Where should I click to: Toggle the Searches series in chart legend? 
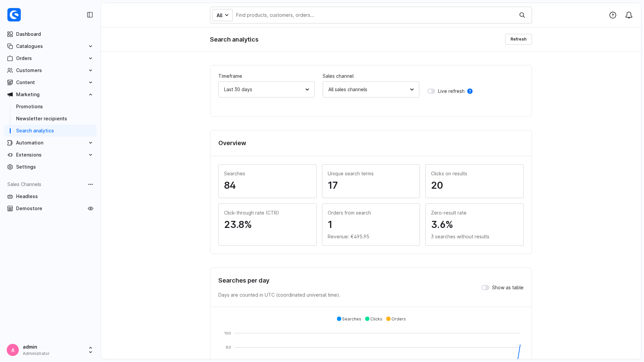coord(349,319)
